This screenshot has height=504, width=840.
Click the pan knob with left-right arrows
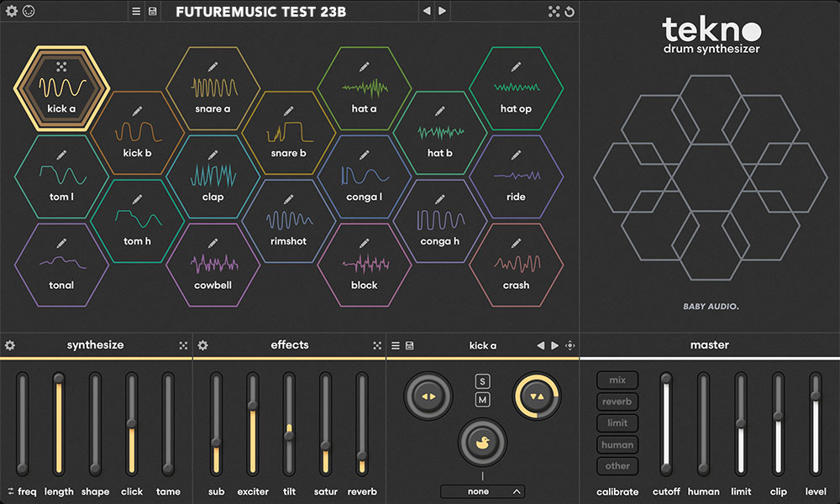coord(428,396)
